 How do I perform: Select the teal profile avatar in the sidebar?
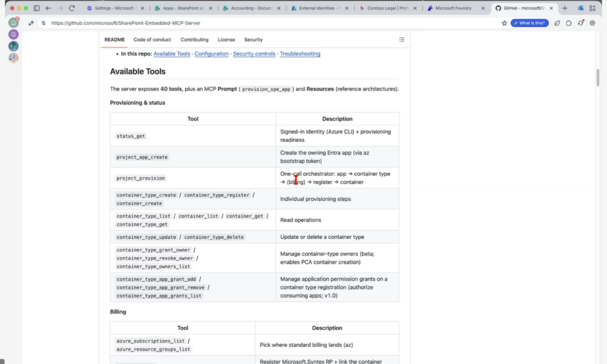[x=14, y=46]
